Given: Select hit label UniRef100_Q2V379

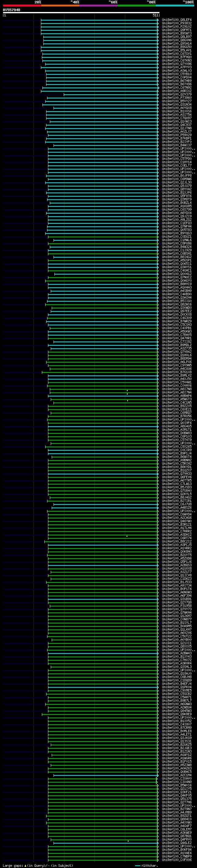Looking at the screenshot, I should coord(176,94).
